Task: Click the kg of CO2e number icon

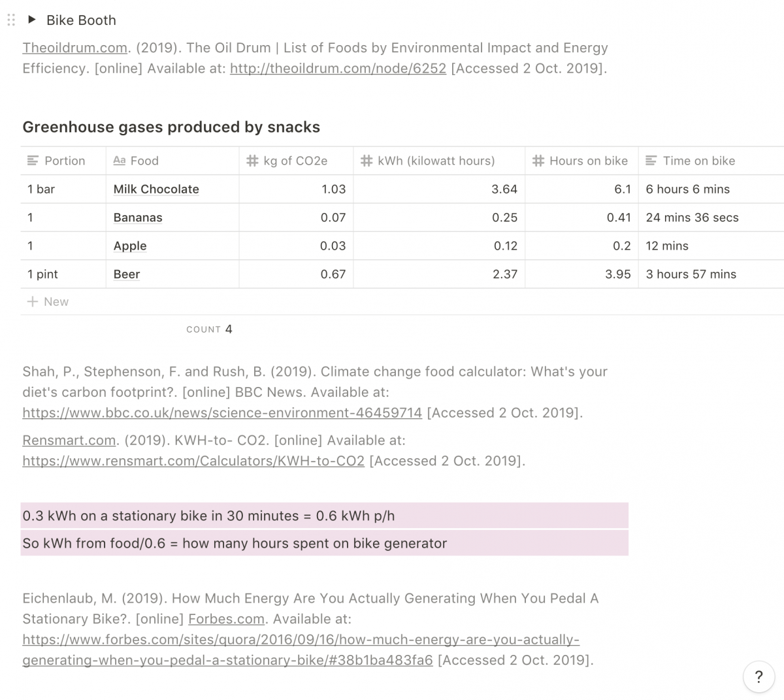Action: click(252, 161)
